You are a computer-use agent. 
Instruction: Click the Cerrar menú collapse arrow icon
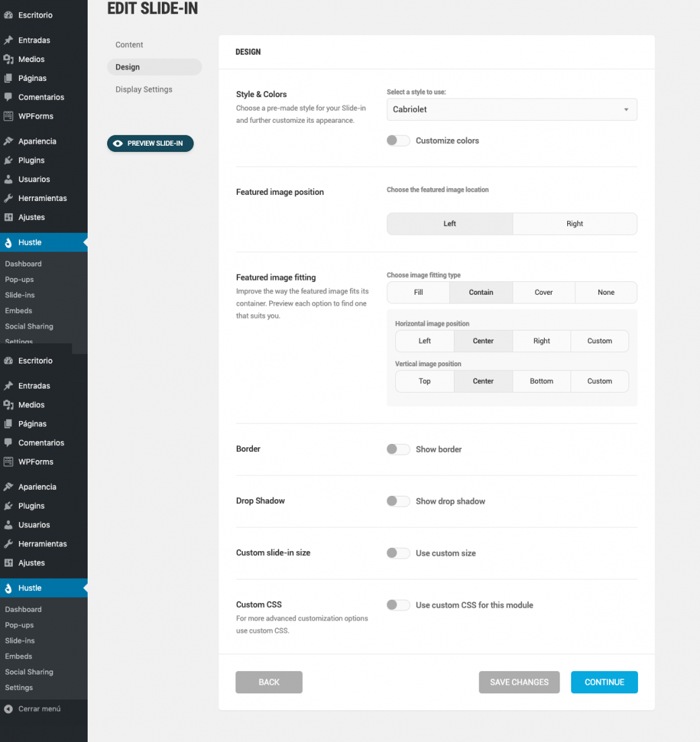click(x=8, y=708)
